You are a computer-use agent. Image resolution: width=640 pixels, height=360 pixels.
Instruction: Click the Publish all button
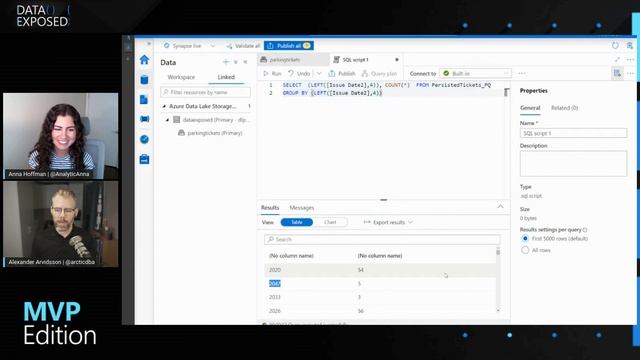(289, 46)
